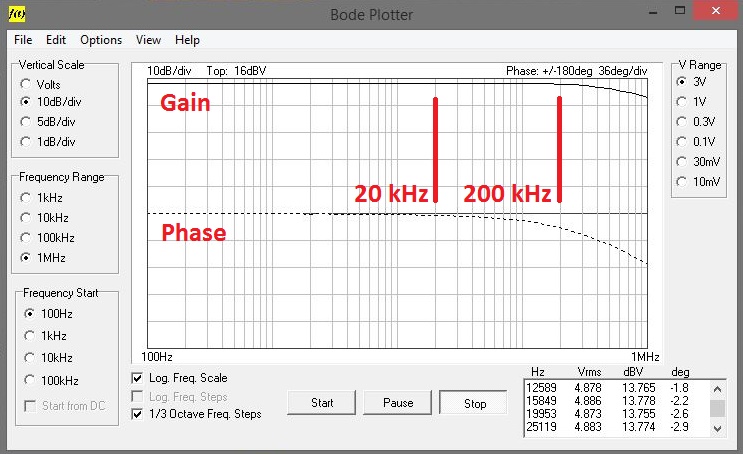Select 0.1V in V Range
743x454 pixels.
point(682,142)
